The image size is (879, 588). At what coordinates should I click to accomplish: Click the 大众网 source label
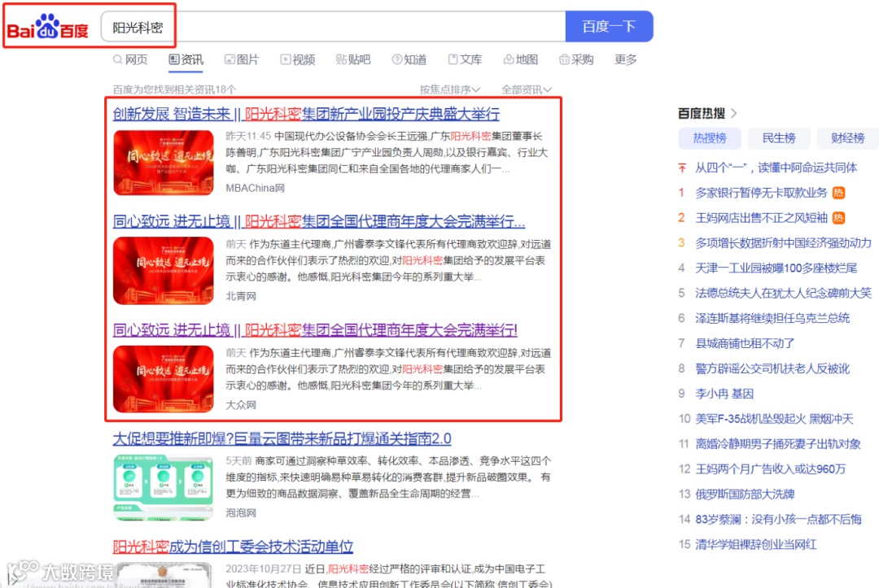(241, 405)
